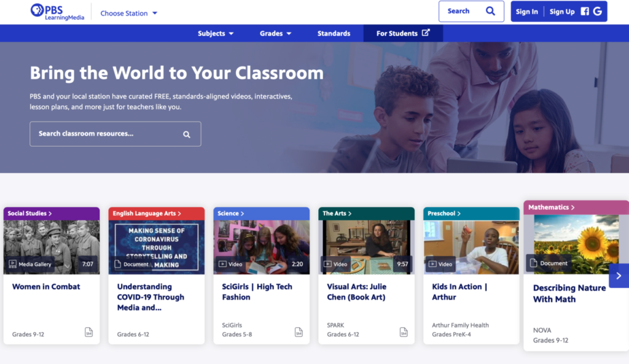Image resolution: width=629 pixels, height=364 pixels.
Task: Click the SPARK label on Visual Arts card
Action: (x=335, y=325)
